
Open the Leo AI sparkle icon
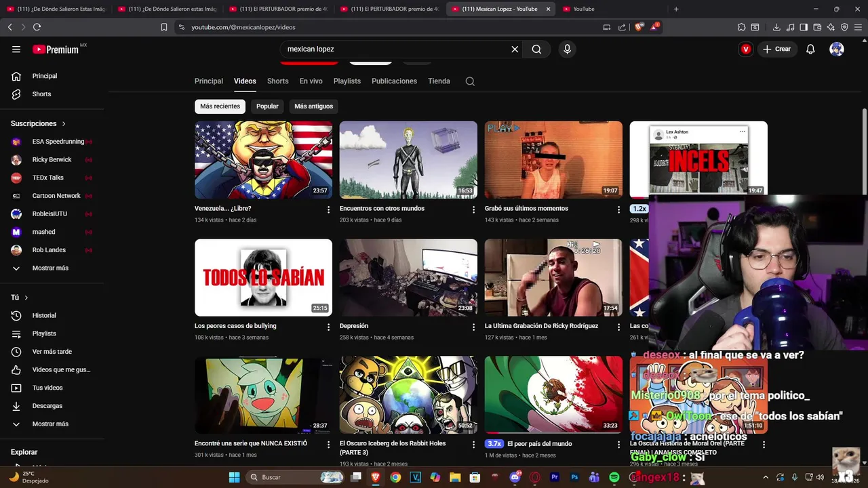831,27
